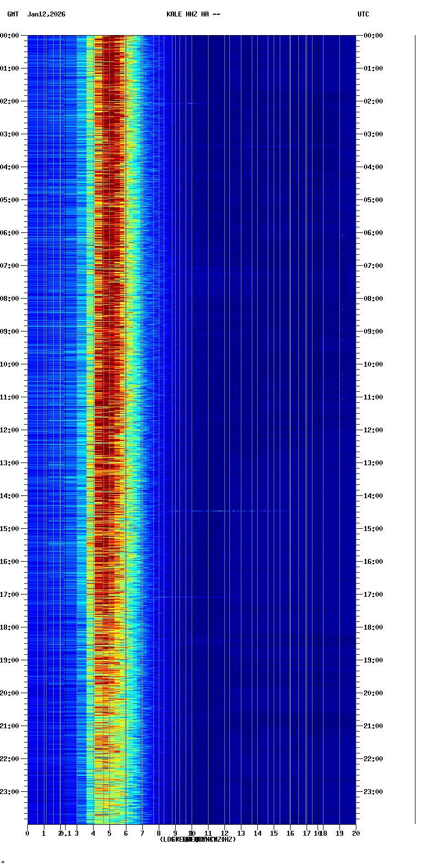Screen dimensions: 439x868
Task: Click the bright horizontal streak near 14:30
Action: click(230, 511)
